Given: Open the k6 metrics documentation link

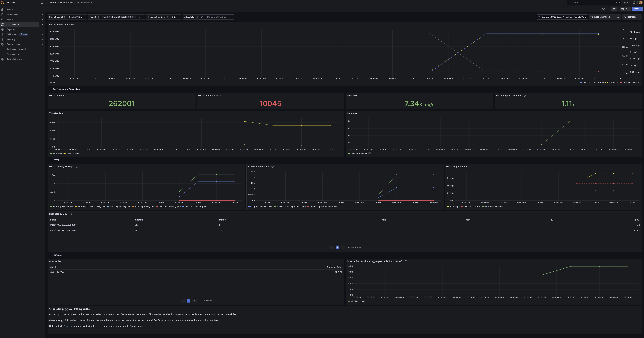Looking at the screenshot, I should tap(68, 326).
